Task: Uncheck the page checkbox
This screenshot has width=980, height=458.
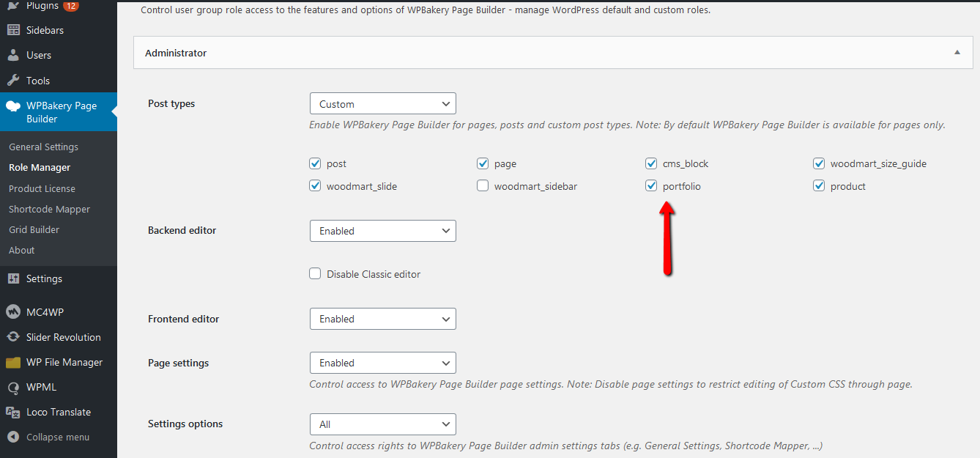Action: click(483, 163)
